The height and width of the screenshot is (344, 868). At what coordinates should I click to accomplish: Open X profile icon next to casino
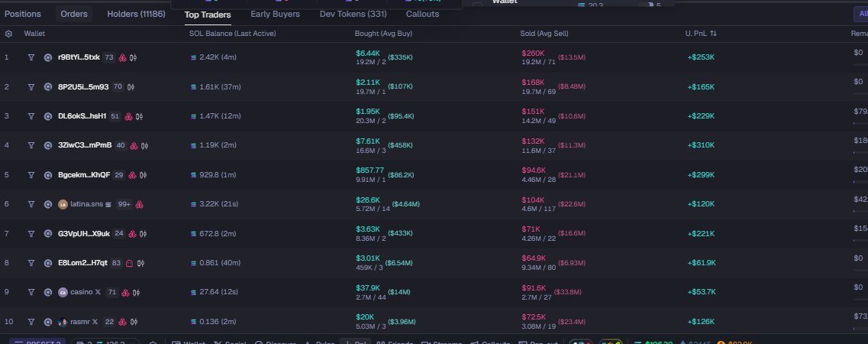tap(98, 292)
